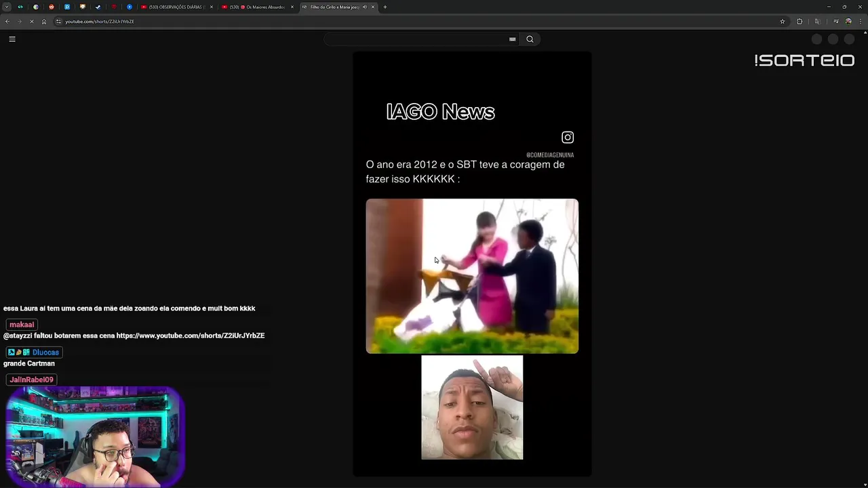Select the address bar URL youtube.com/shorts

click(x=100, y=22)
